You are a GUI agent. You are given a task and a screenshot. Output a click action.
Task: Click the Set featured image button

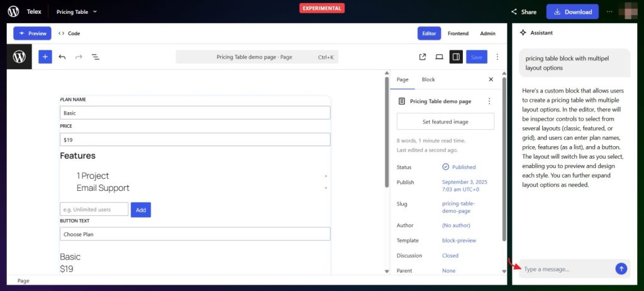tap(445, 122)
